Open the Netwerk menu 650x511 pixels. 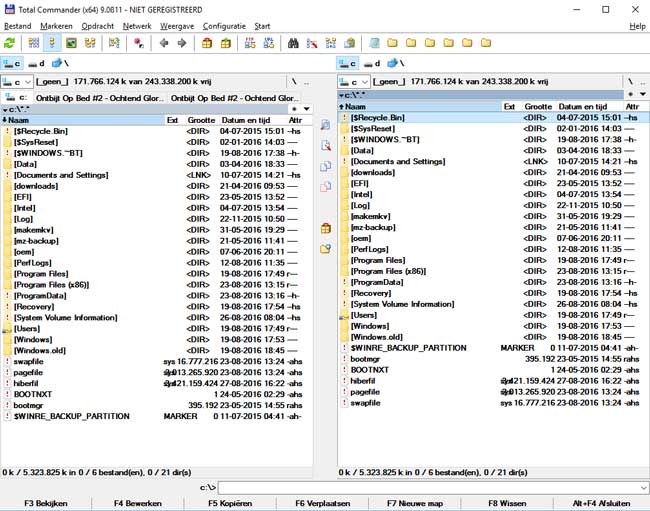pyautogui.click(x=137, y=26)
